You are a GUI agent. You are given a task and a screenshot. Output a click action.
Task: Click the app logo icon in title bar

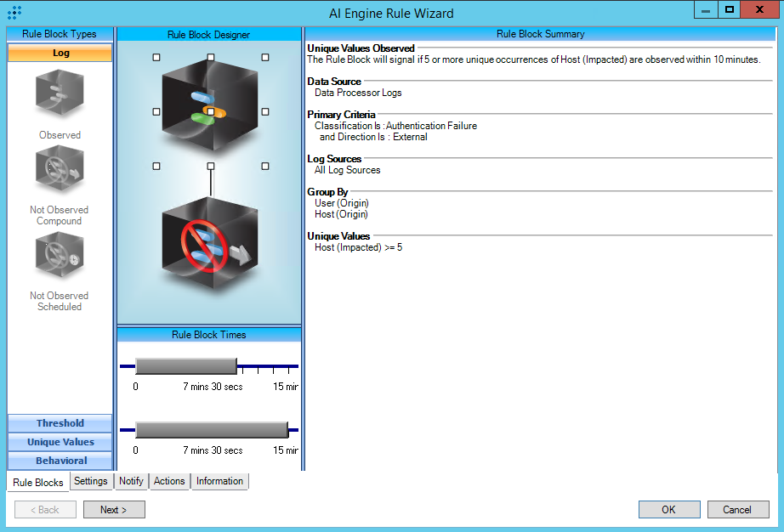coord(14,13)
